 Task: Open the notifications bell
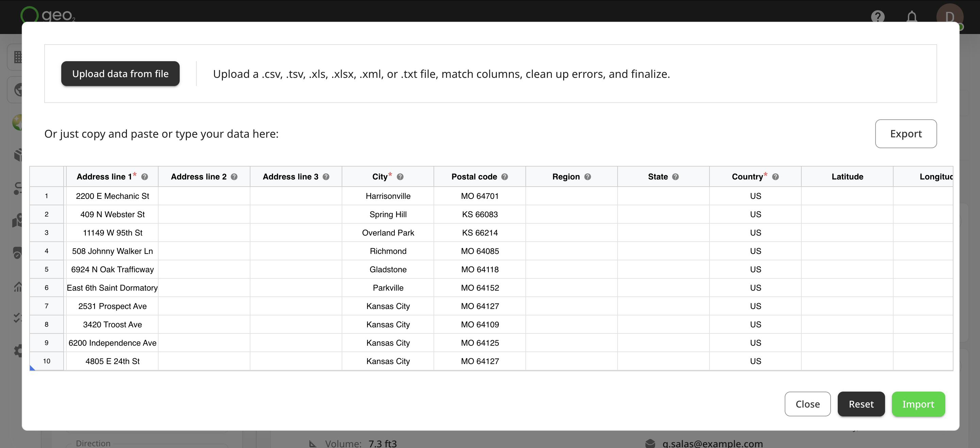point(912,17)
